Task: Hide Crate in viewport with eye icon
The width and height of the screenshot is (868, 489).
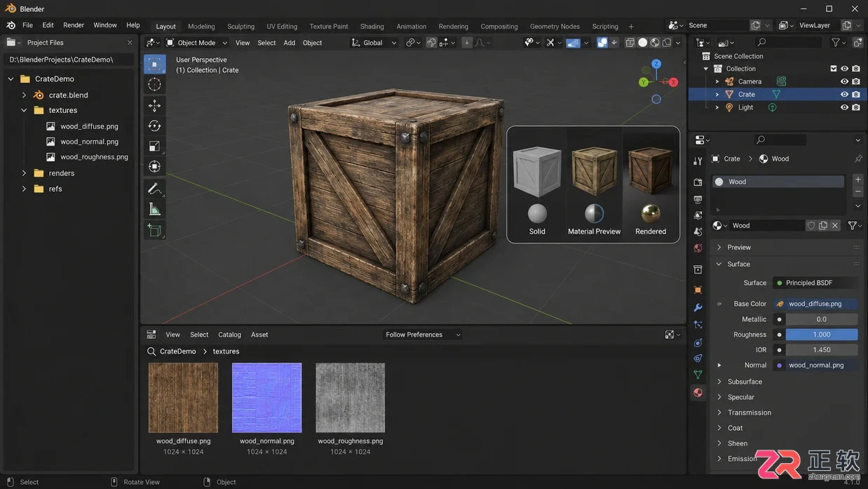Action: pos(844,94)
